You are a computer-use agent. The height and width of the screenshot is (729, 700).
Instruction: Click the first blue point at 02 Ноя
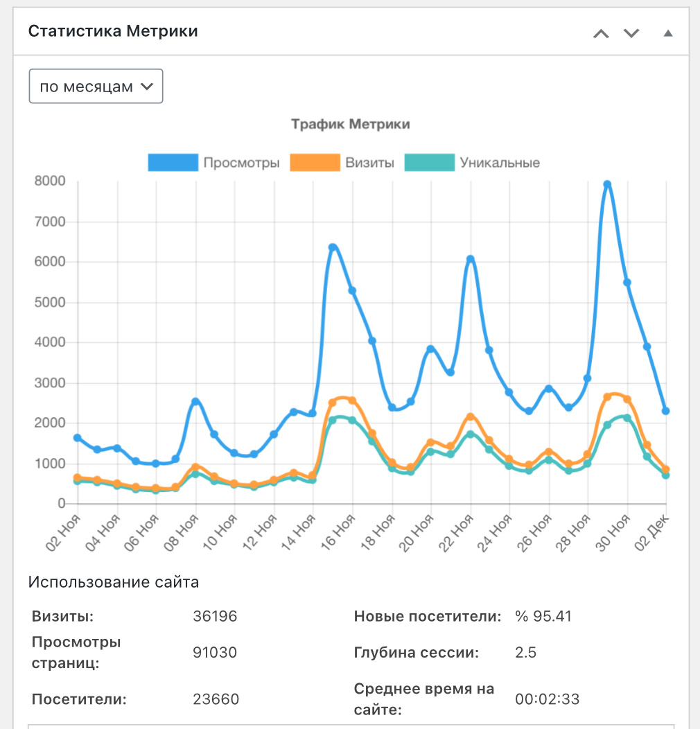click(77, 438)
